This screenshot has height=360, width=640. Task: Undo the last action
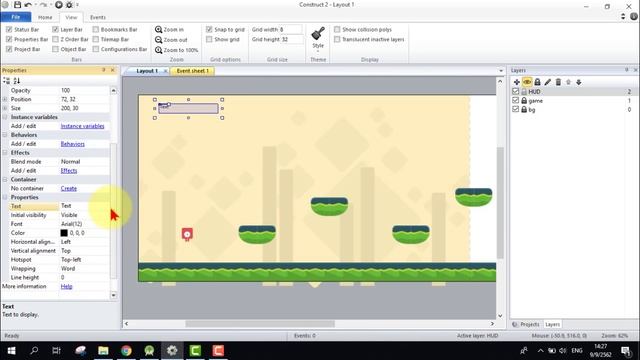pyautogui.click(x=28, y=5)
